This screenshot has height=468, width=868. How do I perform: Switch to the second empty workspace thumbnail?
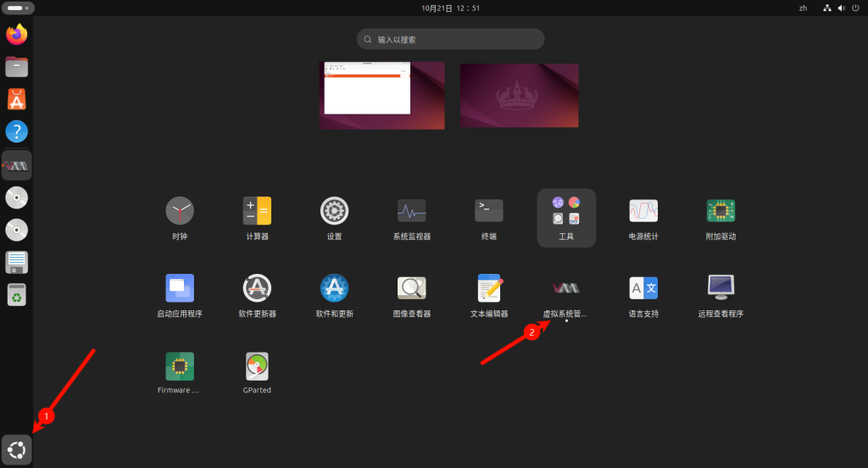tap(519, 96)
